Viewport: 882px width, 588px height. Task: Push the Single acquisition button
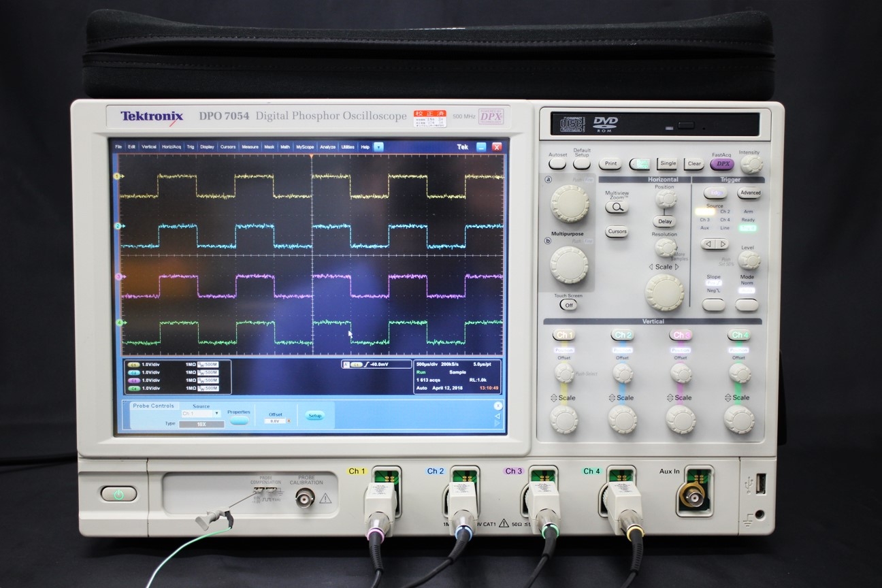click(x=668, y=164)
